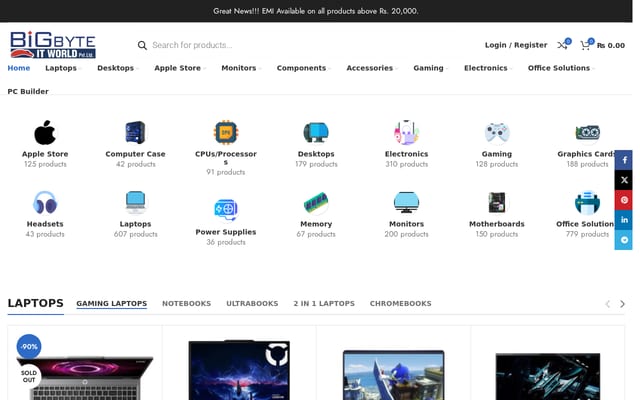
Task: Open the Monitors category icon
Action: (406, 202)
